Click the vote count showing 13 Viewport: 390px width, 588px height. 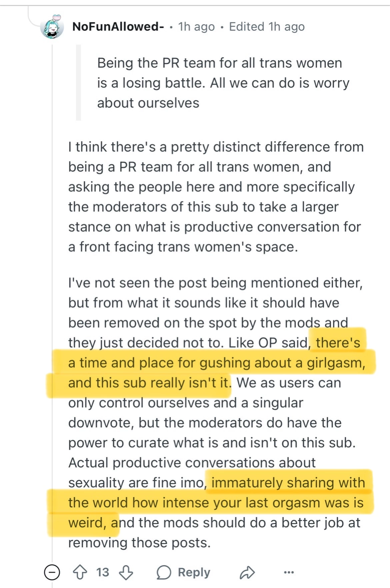point(103,572)
